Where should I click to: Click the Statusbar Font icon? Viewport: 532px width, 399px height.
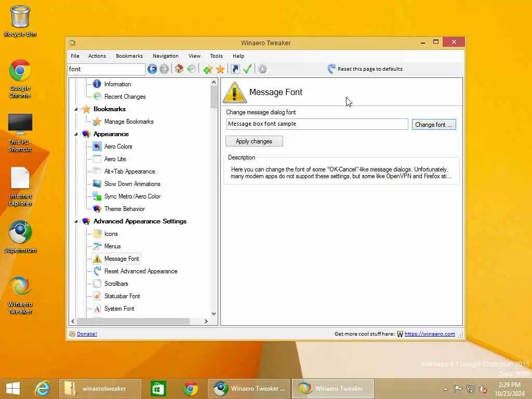(97, 296)
